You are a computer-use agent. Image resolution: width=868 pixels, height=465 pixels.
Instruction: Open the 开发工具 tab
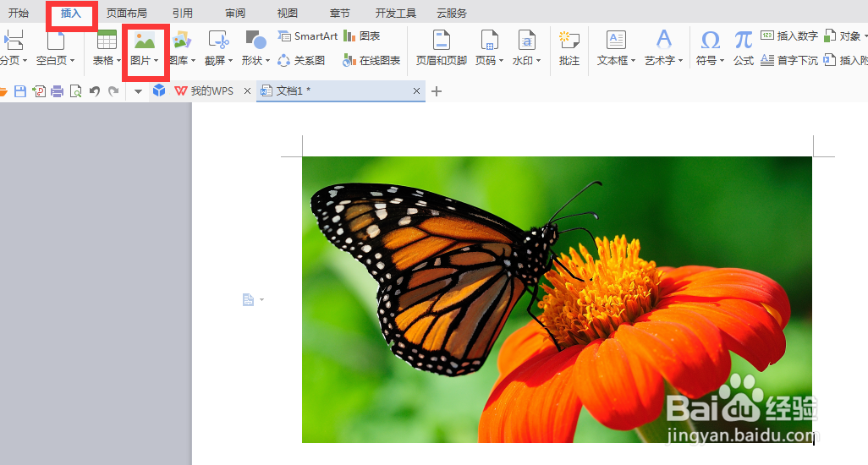pos(396,13)
